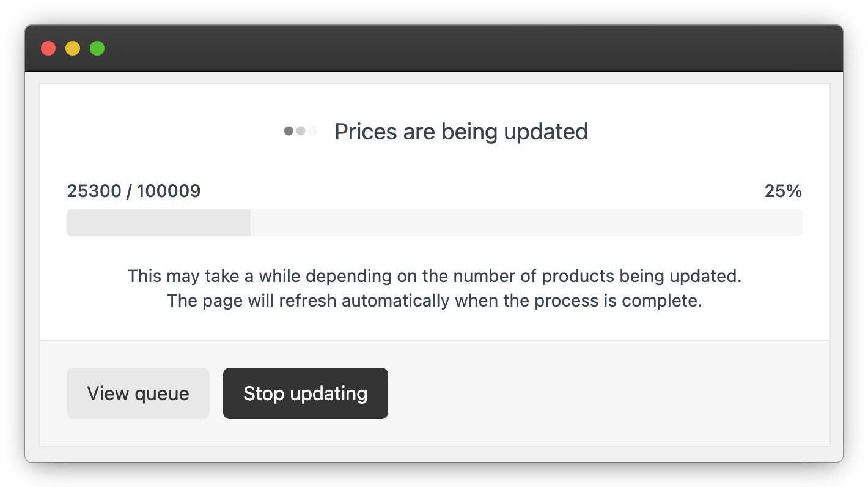The width and height of the screenshot is (868, 487).
Task: Click the automatic refresh notice text
Action: (x=435, y=300)
